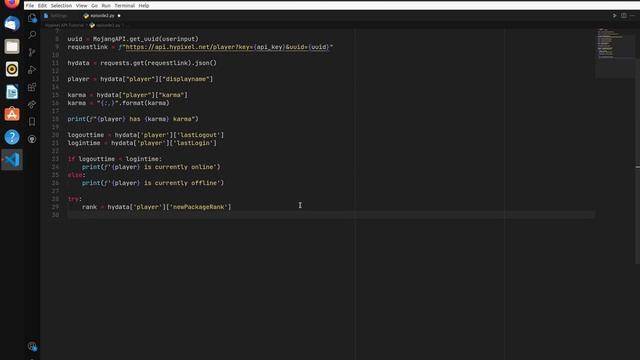
Task: Click the print has karma statement on line 18
Action: point(133,119)
